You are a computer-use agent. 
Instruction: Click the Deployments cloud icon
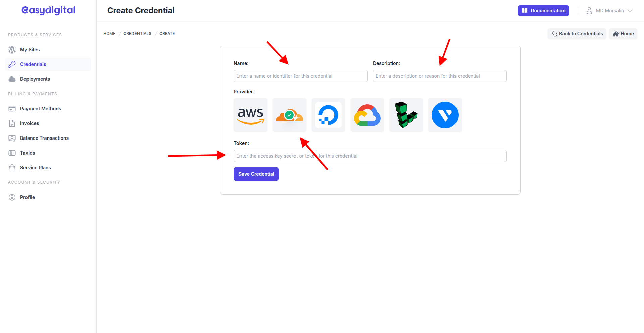[x=12, y=79]
